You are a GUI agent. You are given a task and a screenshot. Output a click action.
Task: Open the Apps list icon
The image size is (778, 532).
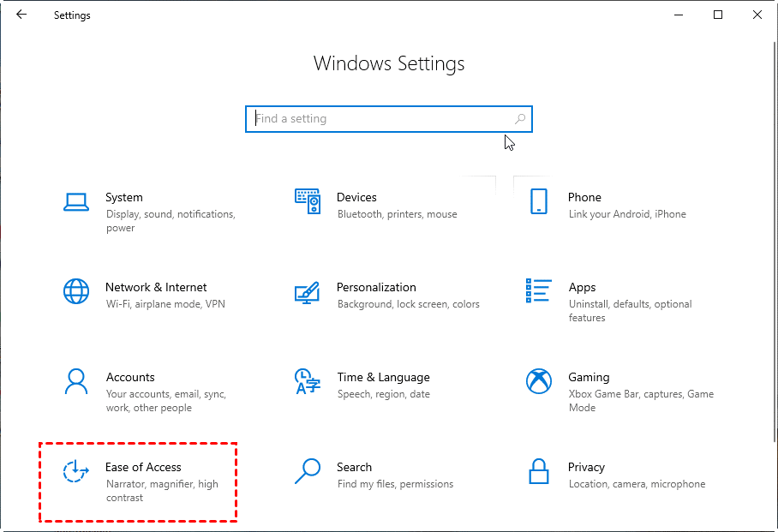[x=538, y=290]
